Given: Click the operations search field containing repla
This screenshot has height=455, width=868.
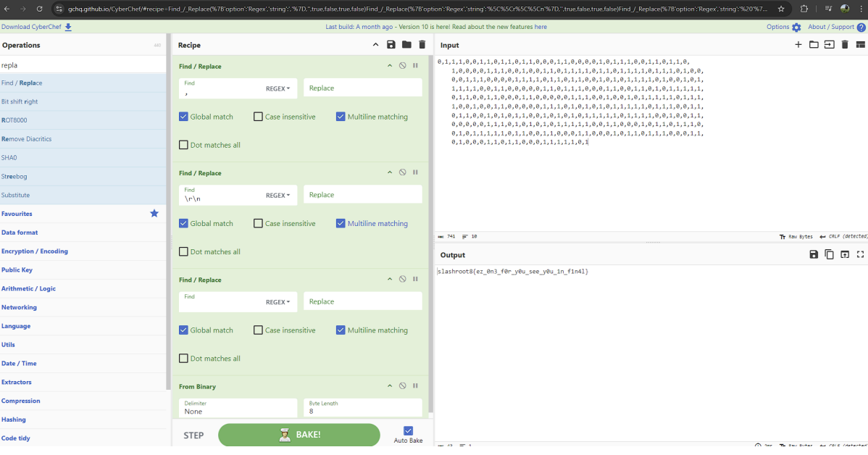Looking at the screenshot, I should 83,65.
